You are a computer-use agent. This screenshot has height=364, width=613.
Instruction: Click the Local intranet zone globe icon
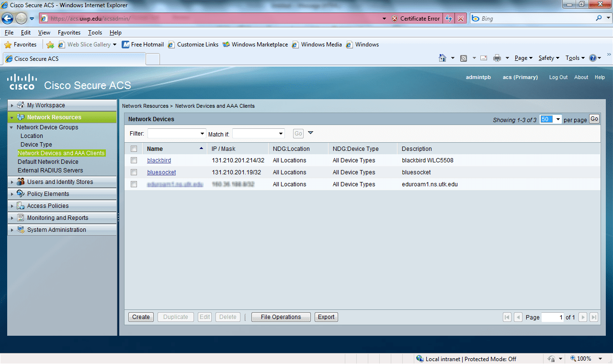pos(420,359)
